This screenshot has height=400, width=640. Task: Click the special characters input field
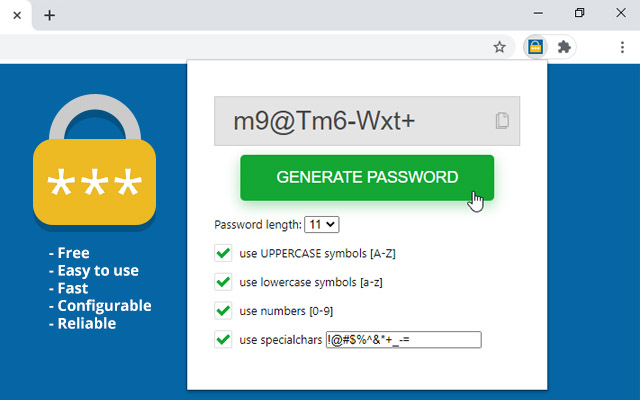coord(403,340)
